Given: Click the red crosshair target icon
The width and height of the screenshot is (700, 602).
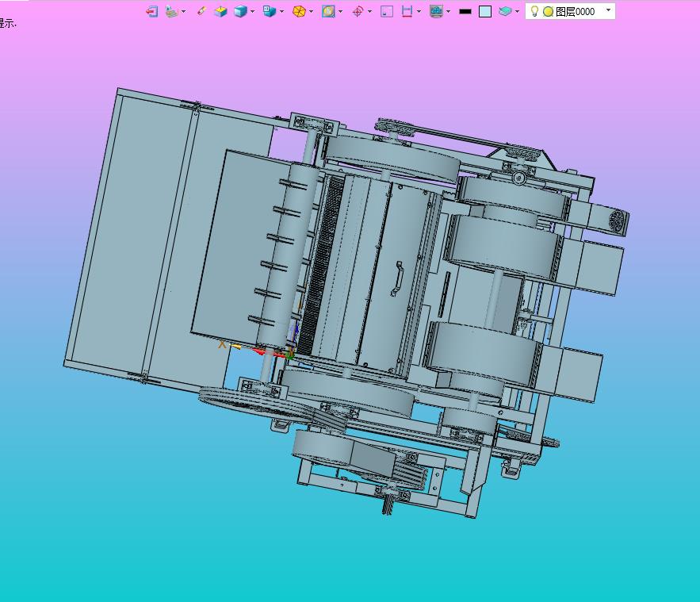Looking at the screenshot, I should click(x=358, y=12).
